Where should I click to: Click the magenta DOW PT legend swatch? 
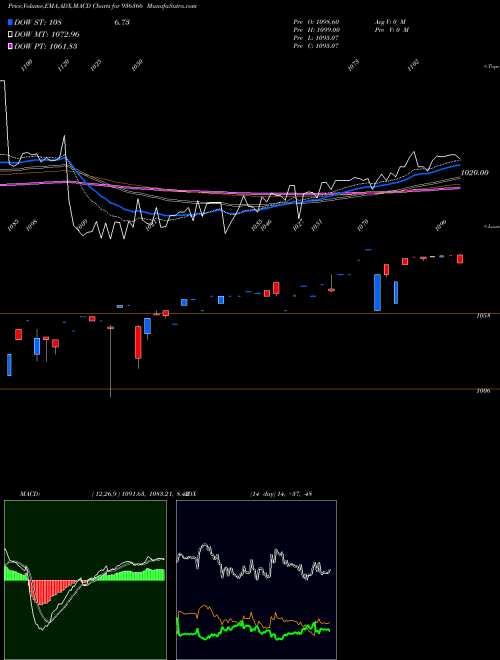coord(10,46)
